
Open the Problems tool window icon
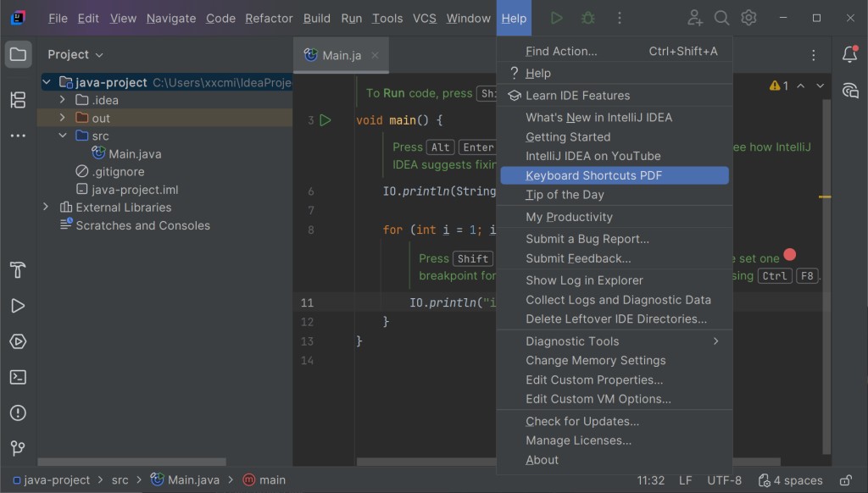coord(18,413)
